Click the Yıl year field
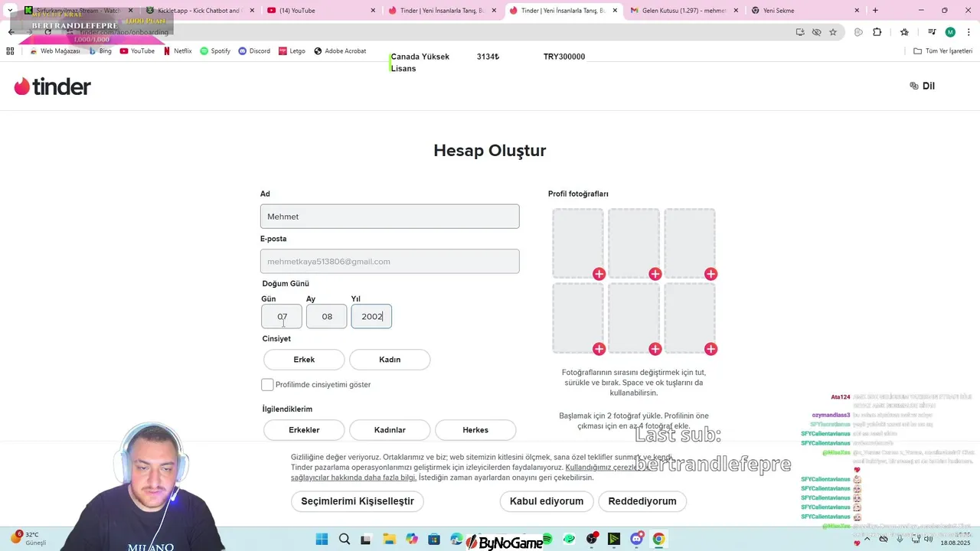The height and width of the screenshot is (551, 980). click(371, 316)
